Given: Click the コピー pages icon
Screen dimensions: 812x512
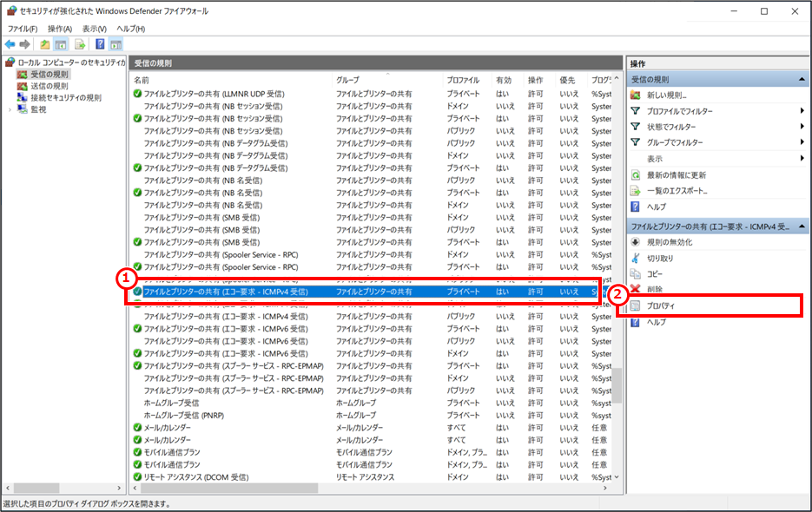Looking at the screenshot, I should tap(636, 274).
